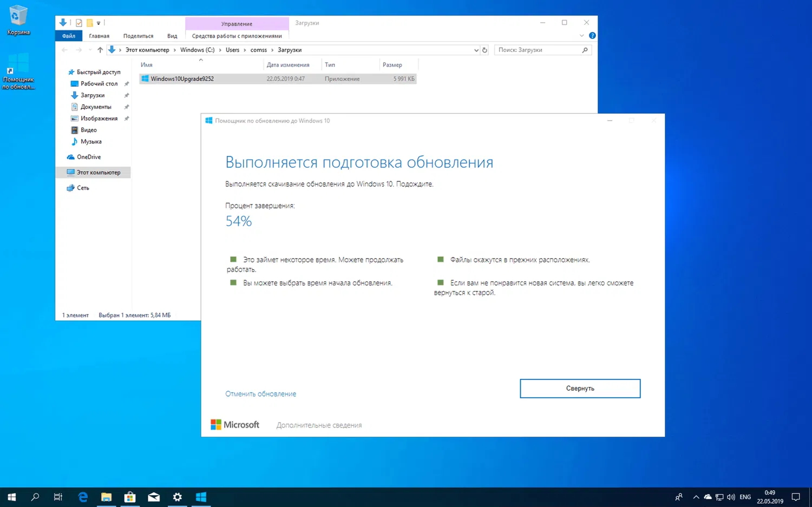Click Users in address breadcrumb
812x507 pixels.
pyautogui.click(x=232, y=50)
